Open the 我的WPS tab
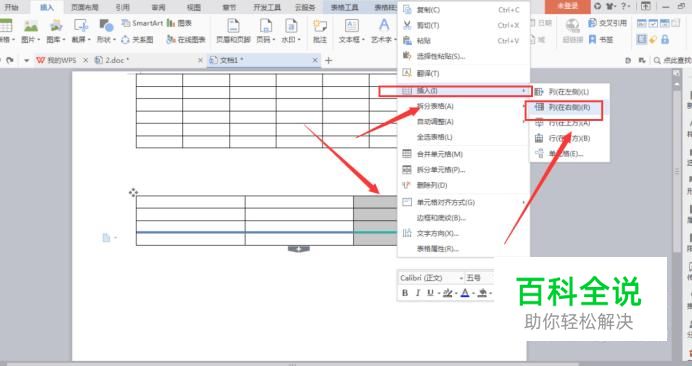The height and width of the screenshot is (366, 692). [x=62, y=60]
